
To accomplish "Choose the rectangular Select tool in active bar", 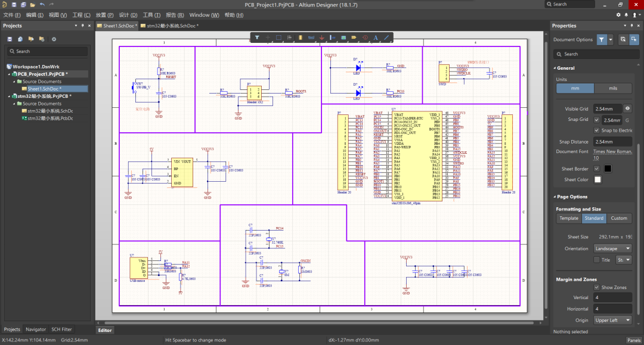I will (279, 38).
